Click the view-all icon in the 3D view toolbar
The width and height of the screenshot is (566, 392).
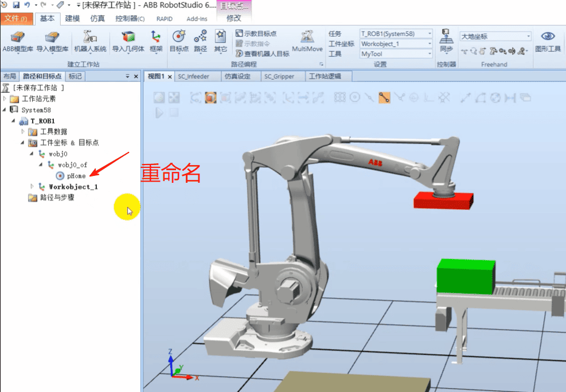(x=159, y=97)
